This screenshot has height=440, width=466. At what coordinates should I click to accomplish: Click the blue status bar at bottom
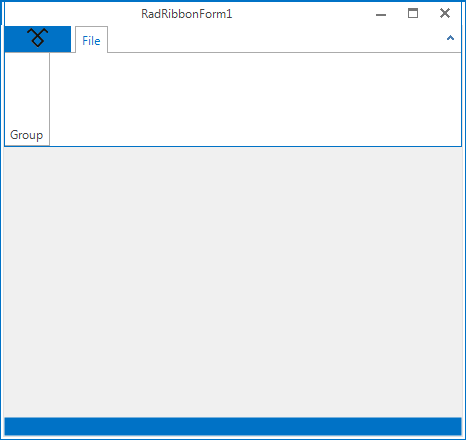point(233,426)
